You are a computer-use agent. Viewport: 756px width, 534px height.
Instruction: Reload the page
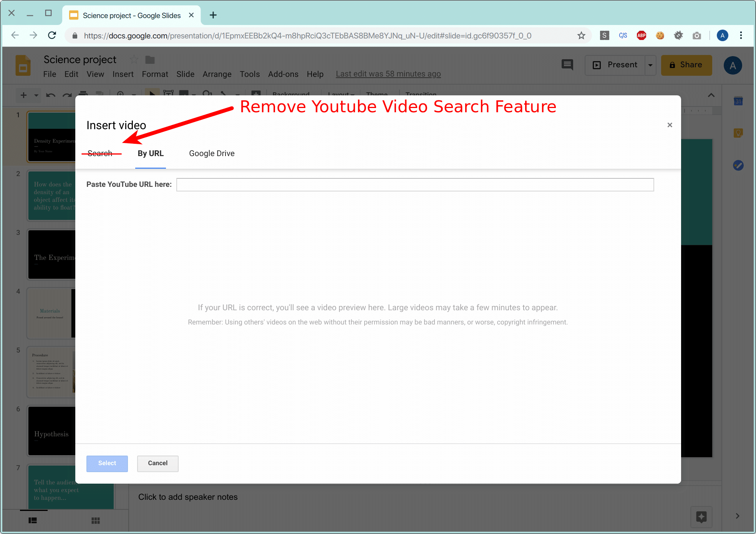52,35
